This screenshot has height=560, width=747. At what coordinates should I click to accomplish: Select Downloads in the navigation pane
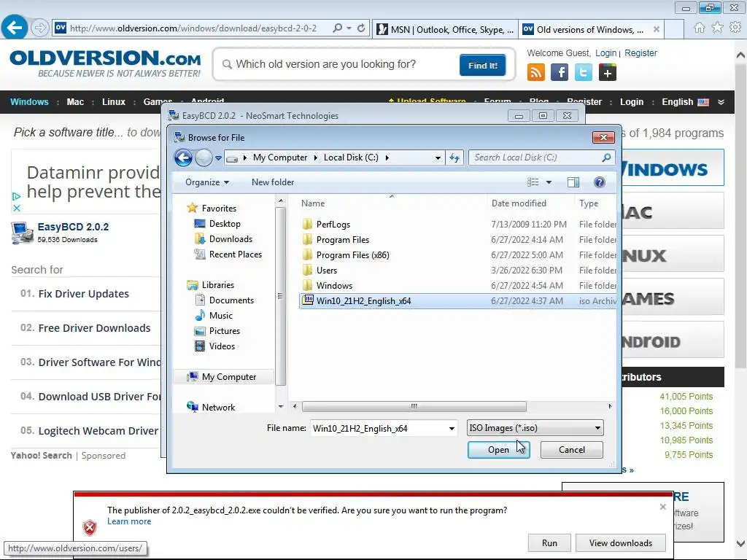click(231, 238)
